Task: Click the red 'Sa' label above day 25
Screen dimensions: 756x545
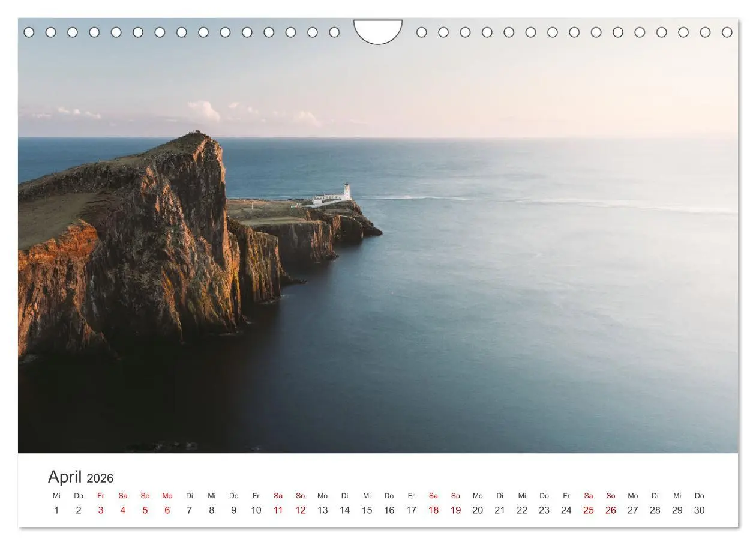Action: (589, 496)
